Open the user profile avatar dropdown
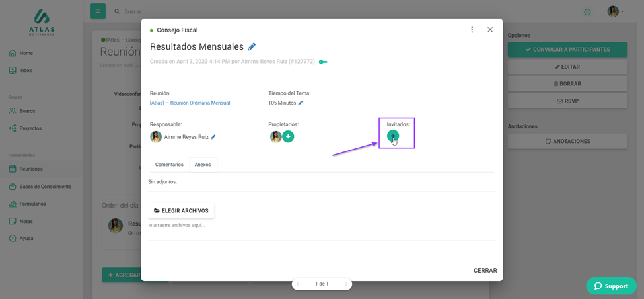 tap(615, 11)
